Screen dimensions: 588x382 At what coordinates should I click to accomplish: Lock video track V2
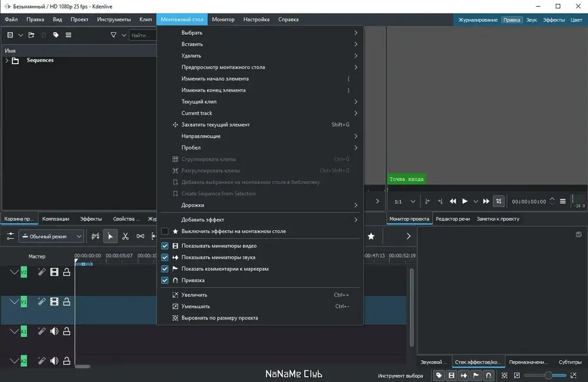[67, 272]
